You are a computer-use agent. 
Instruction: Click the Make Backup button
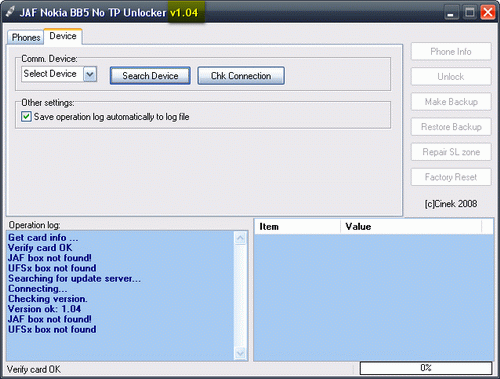[x=451, y=102]
